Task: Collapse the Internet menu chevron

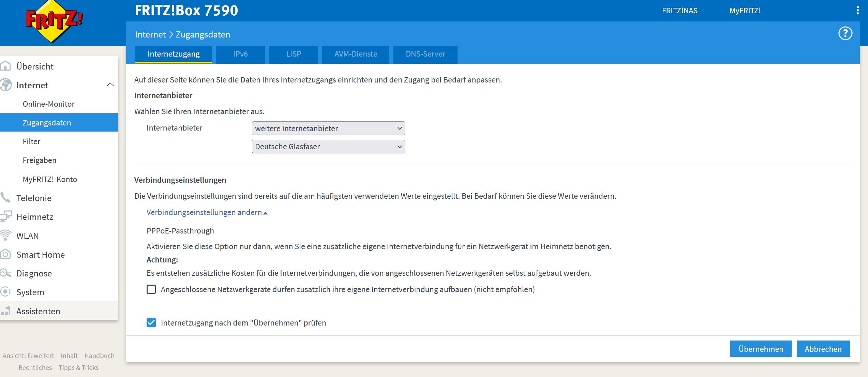Action: pos(110,85)
